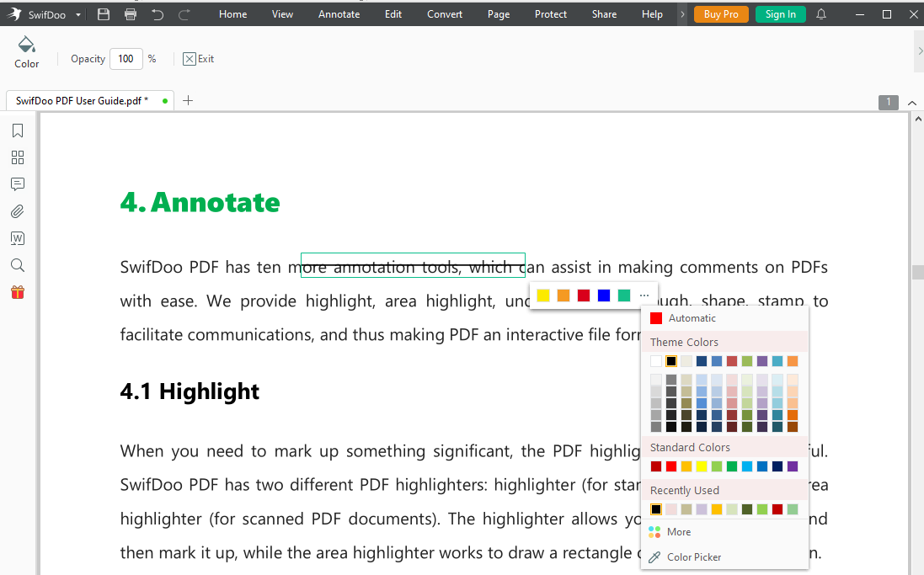Click the '4. Annotate' heading

200,202
